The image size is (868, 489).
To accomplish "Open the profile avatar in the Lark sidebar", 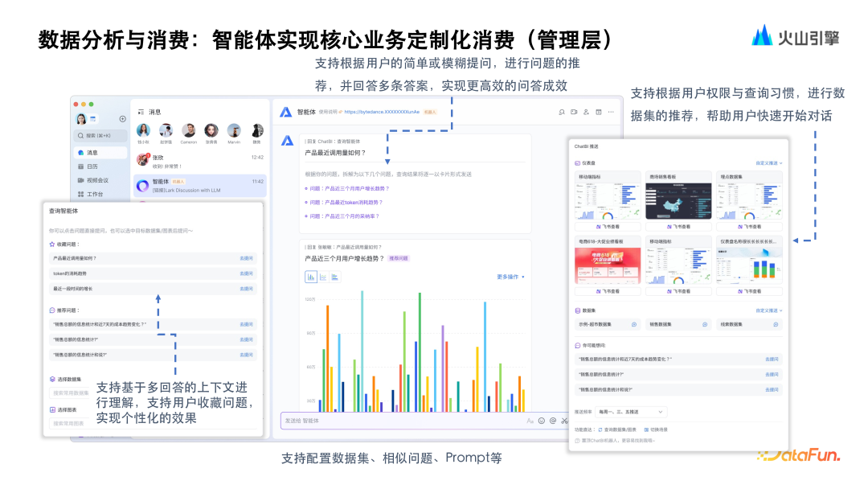I will point(81,119).
